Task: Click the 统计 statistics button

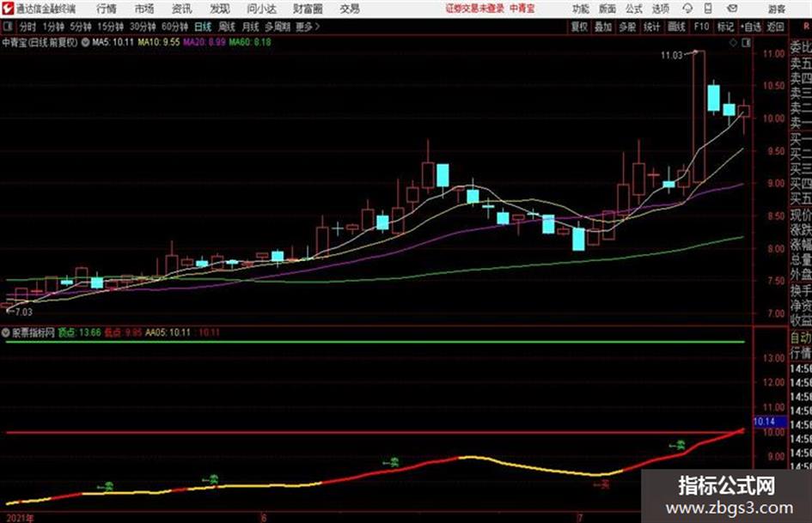Action: [651, 27]
